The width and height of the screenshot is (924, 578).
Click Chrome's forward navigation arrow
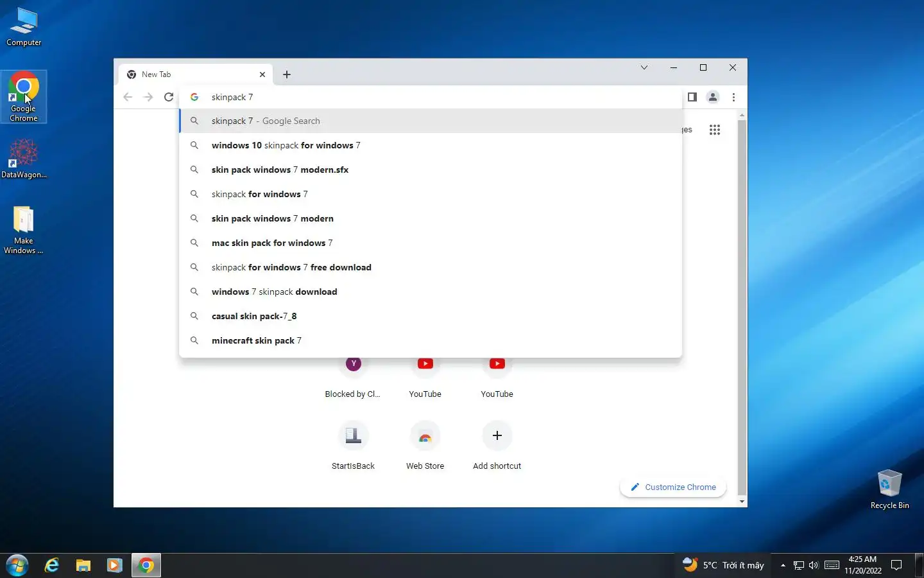point(148,97)
